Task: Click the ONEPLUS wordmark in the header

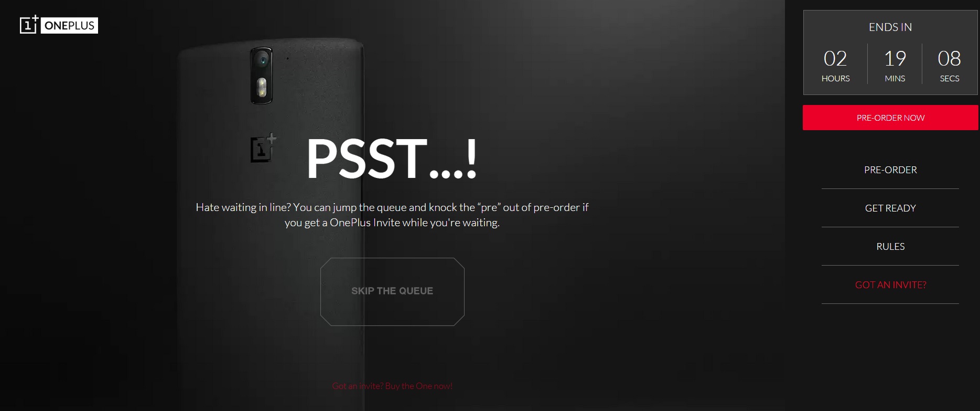Action: [x=69, y=26]
